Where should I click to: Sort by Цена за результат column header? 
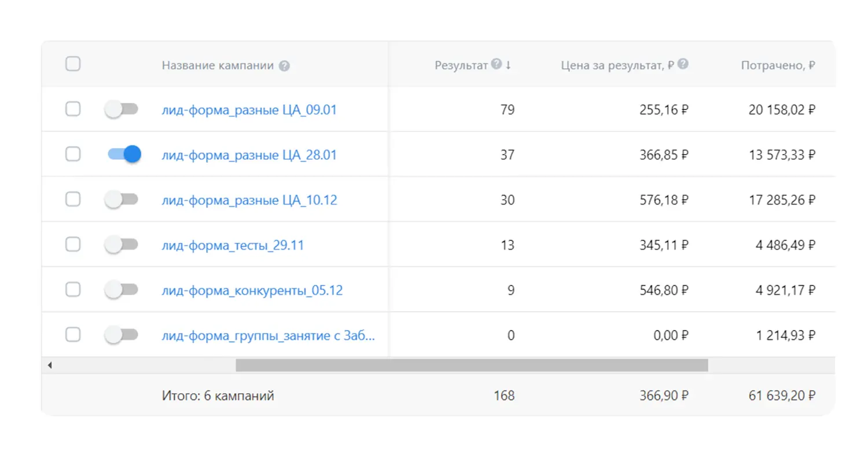coord(617,65)
